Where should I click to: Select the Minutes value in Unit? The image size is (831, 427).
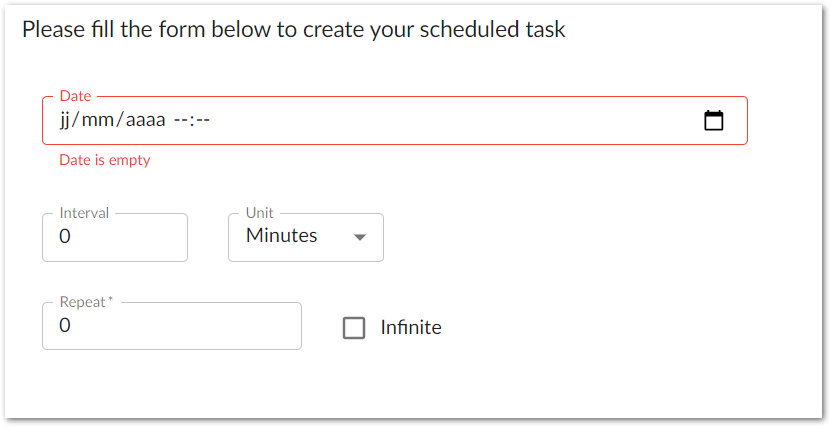[x=282, y=236]
